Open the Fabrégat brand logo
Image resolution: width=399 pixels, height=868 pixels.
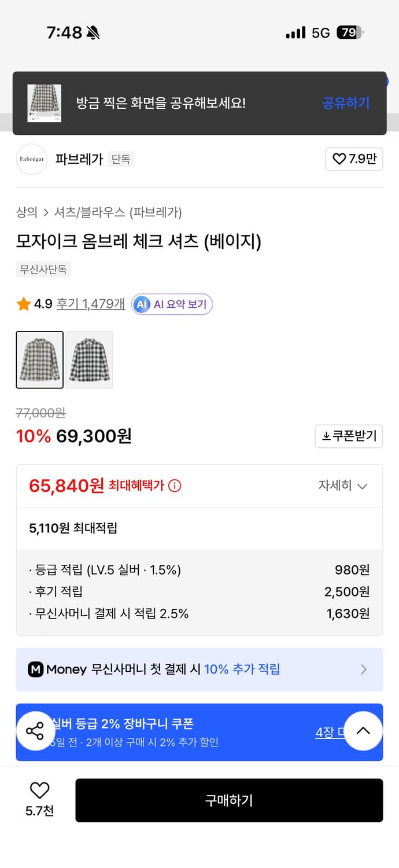click(x=31, y=159)
